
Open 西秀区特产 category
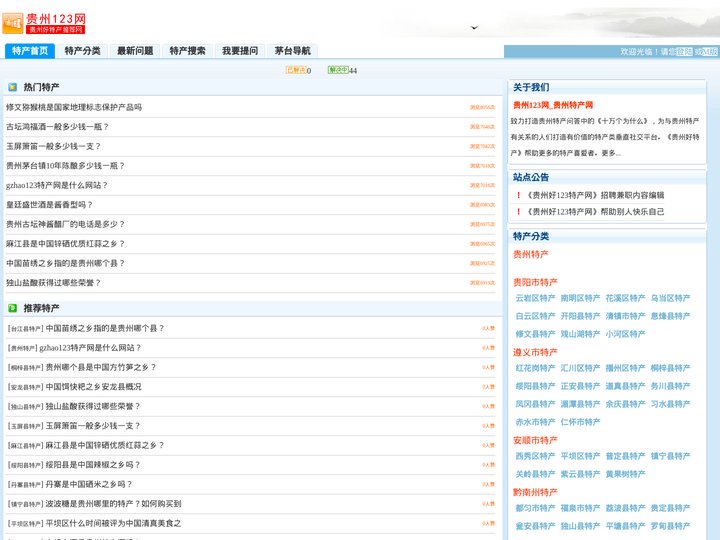click(535, 456)
